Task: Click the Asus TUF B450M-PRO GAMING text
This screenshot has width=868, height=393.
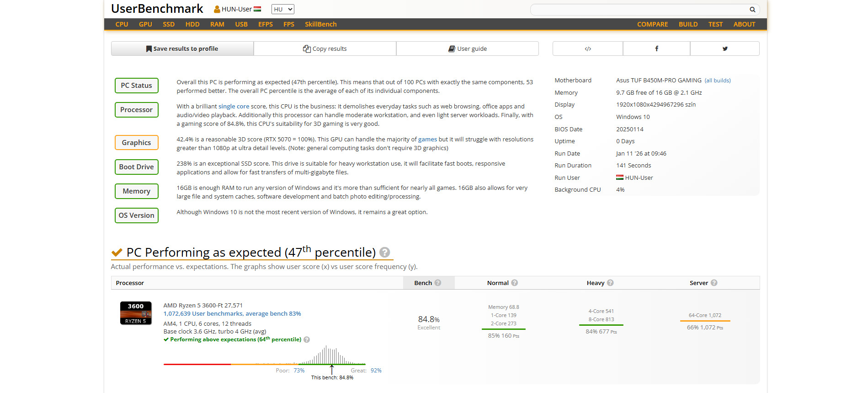Action: [x=659, y=81]
